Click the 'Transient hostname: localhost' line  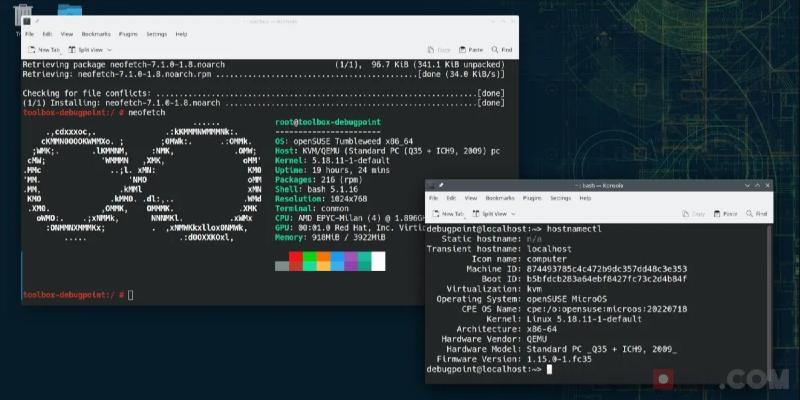pos(499,249)
